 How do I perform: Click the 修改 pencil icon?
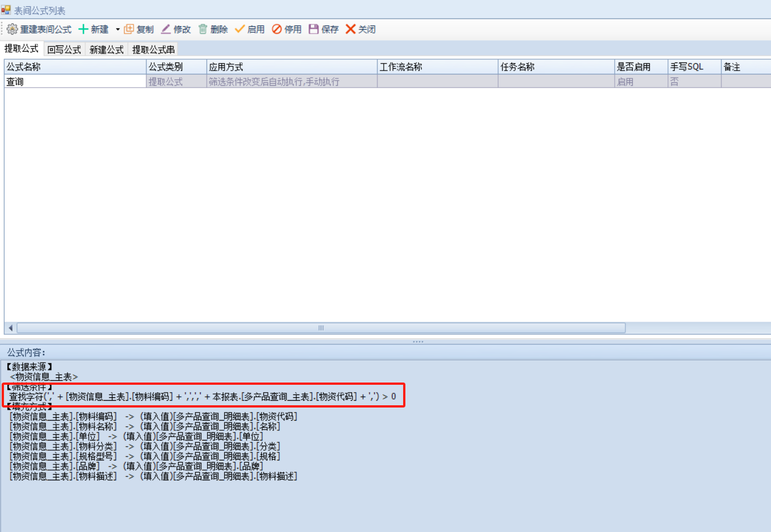coord(166,29)
